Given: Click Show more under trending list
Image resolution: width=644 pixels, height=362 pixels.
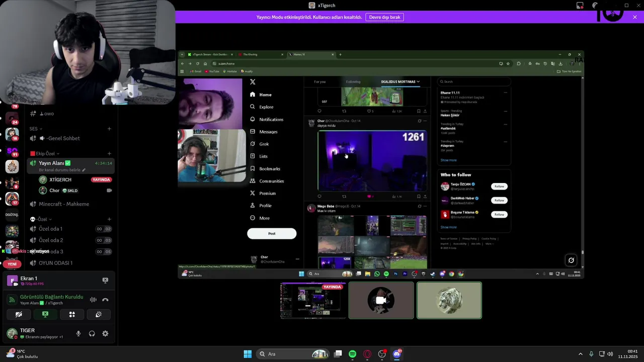Looking at the screenshot, I should [449, 160].
